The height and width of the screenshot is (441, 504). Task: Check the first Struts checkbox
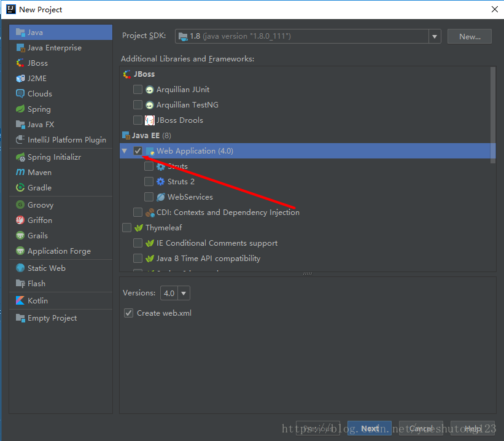149,166
